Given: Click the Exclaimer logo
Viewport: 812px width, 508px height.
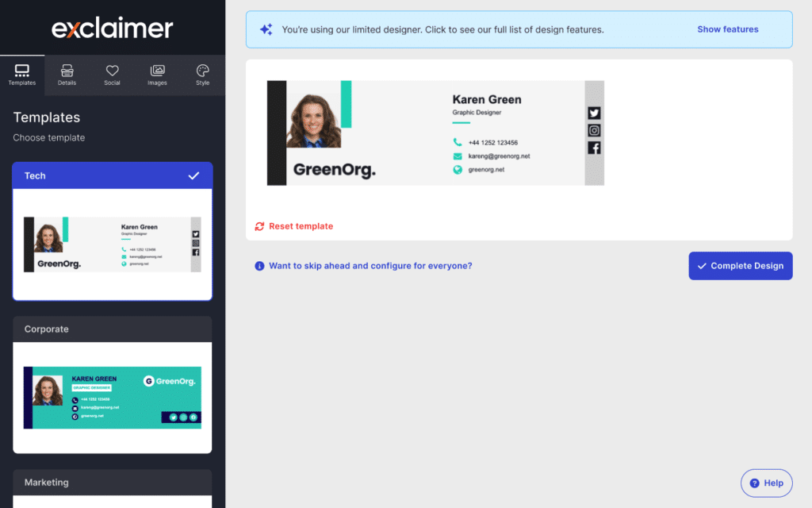Looking at the screenshot, I should coord(113,28).
